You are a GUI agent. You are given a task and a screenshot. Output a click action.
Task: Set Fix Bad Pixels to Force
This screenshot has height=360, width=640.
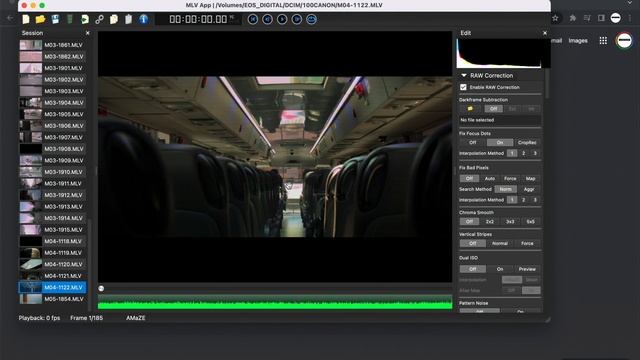(x=510, y=178)
